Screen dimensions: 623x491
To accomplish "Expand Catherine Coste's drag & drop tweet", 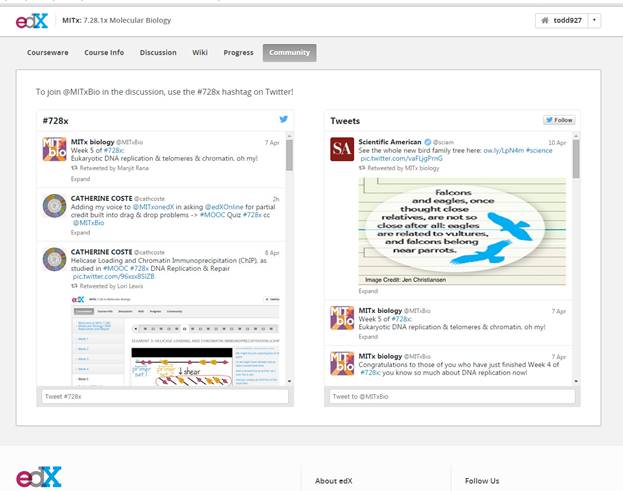I will click(80, 232).
